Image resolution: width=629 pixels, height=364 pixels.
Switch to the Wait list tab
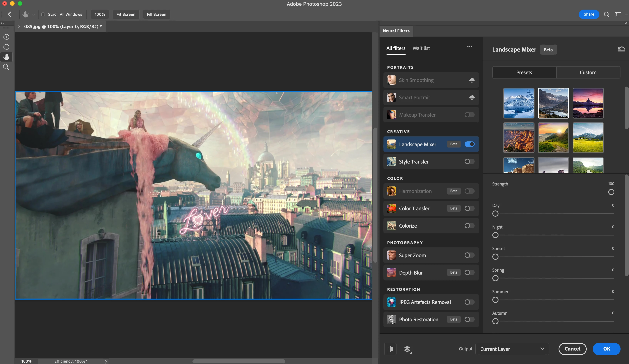[421, 48]
